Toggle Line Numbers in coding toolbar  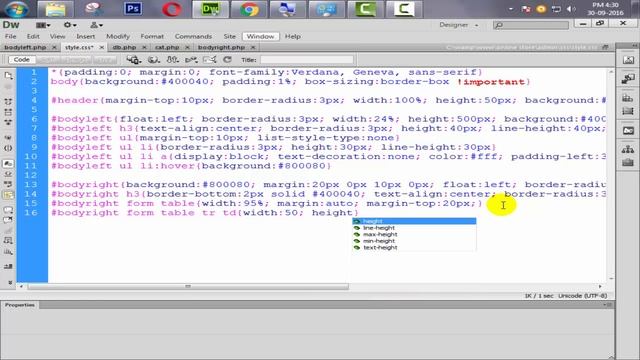coord(8,164)
